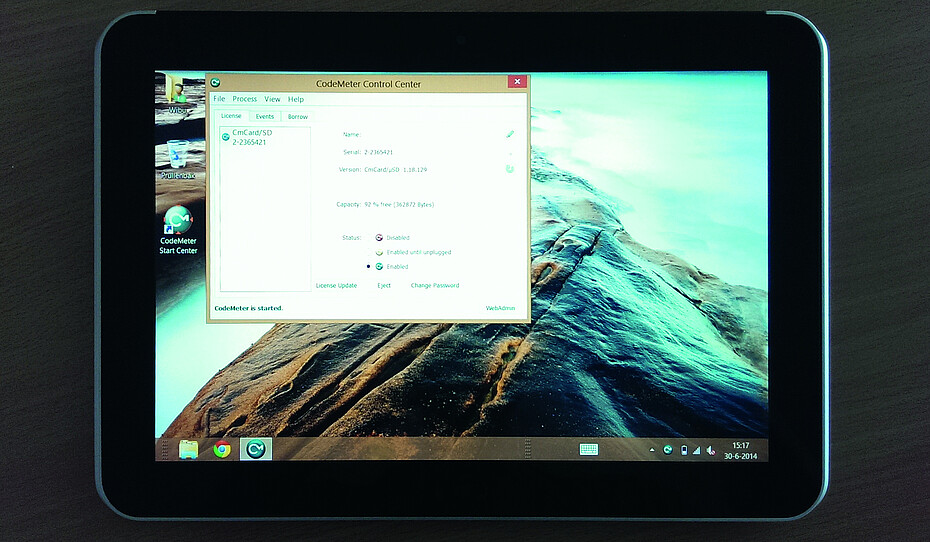Open the Help menu
The image size is (930, 542).
pos(296,99)
